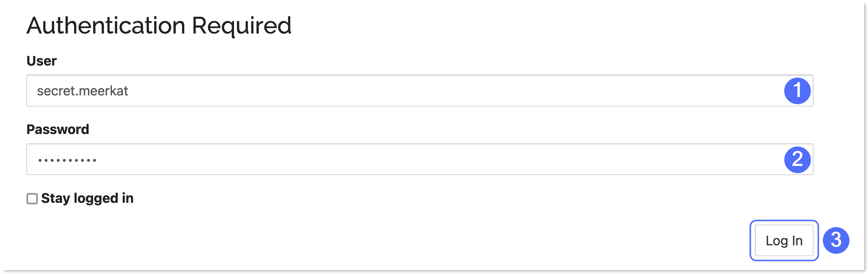Select the username text secret.meerkat
868x274 pixels.
(x=83, y=91)
